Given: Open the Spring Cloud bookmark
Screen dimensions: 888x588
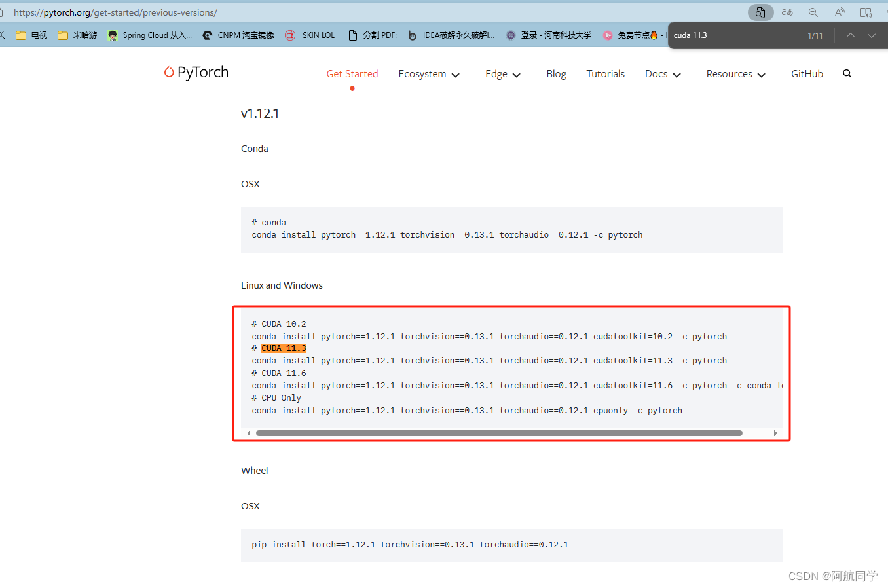Looking at the screenshot, I should click(150, 35).
